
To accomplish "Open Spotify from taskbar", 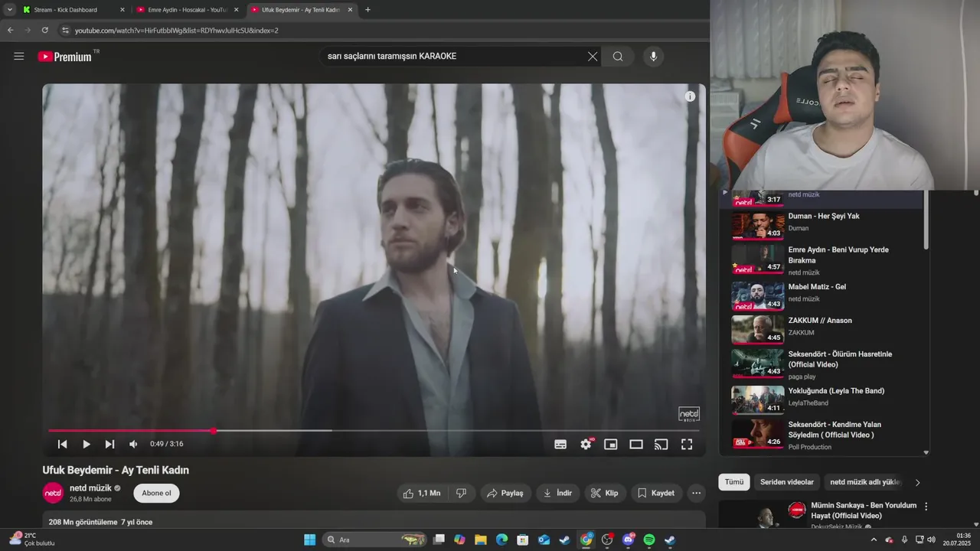I will point(648,540).
